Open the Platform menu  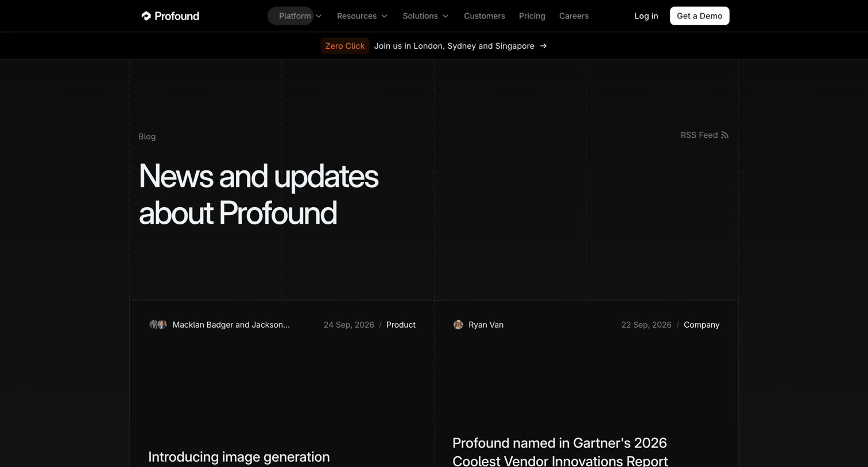coord(295,16)
